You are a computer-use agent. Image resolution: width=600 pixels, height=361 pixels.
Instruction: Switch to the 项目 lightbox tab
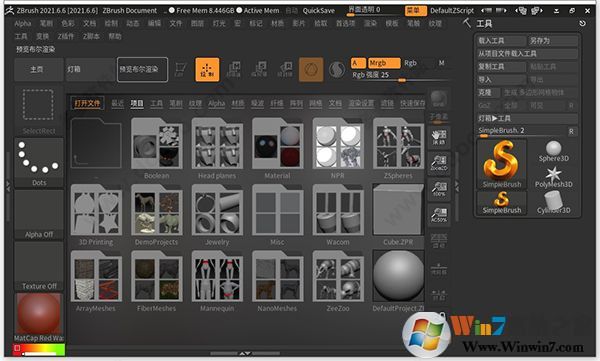137,103
